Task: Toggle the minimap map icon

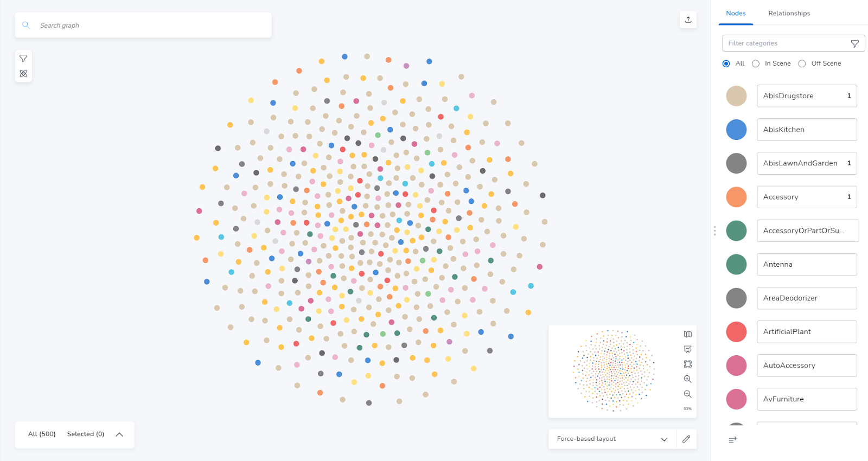Action: pyautogui.click(x=687, y=334)
